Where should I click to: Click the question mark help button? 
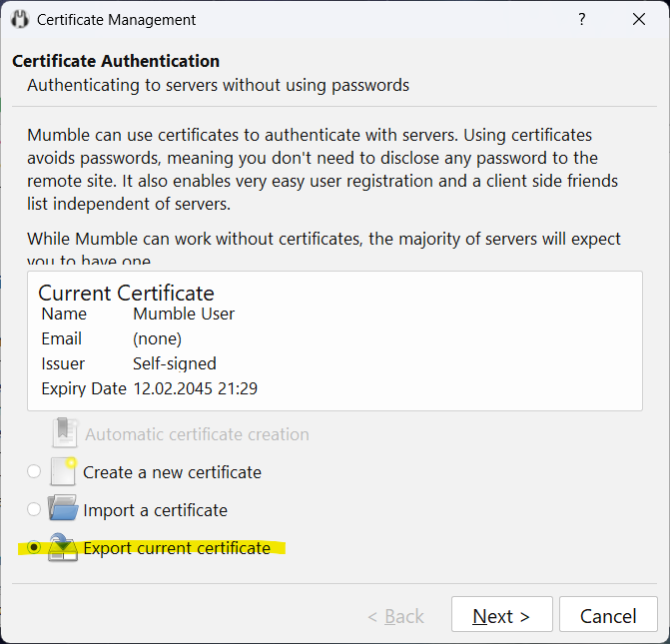click(582, 20)
